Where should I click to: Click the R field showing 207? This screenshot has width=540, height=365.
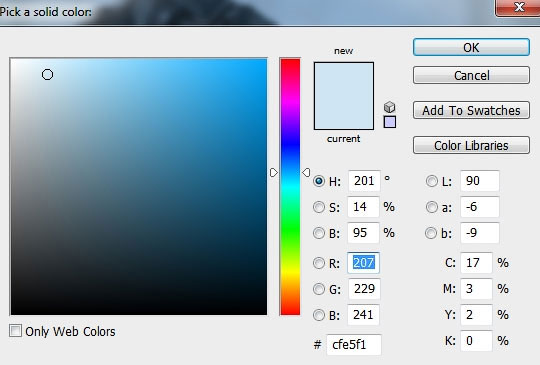pos(363,263)
